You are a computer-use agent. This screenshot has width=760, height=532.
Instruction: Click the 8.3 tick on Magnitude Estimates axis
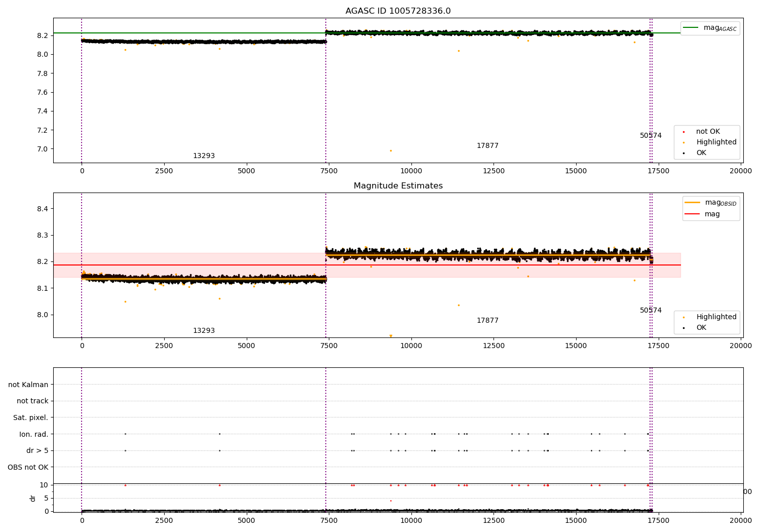pyautogui.click(x=43, y=236)
